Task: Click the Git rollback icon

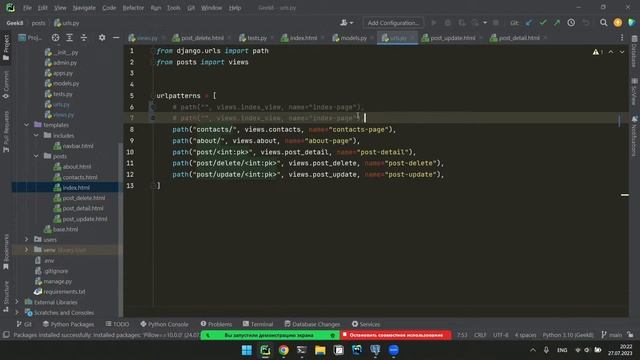Action: [x=586, y=23]
